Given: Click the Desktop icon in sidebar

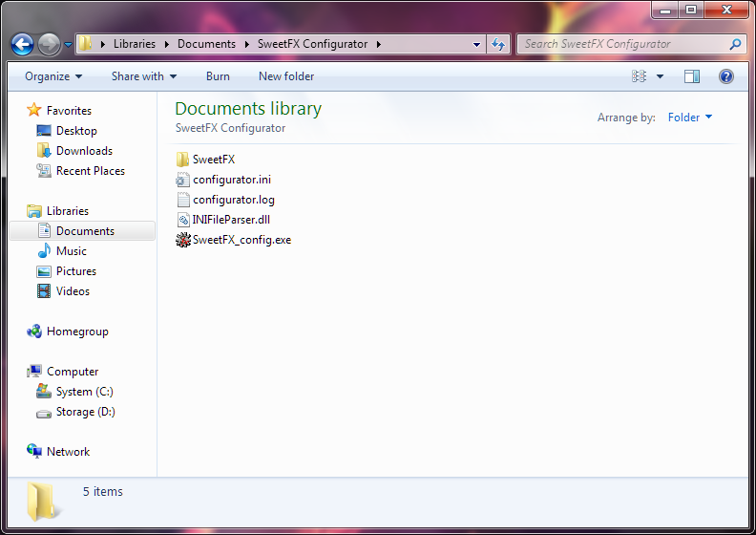Looking at the screenshot, I should click(x=44, y=131).
